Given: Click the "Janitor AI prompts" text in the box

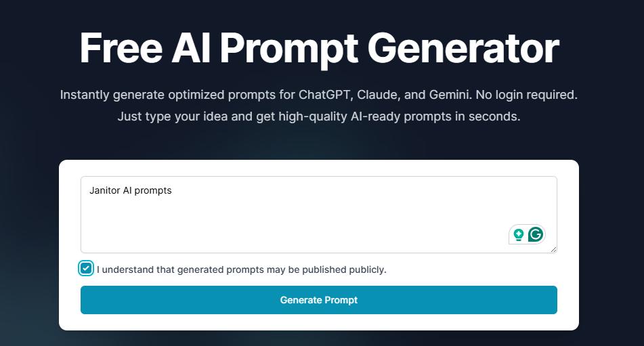Looking at the screenshot, I should point(131,190).
